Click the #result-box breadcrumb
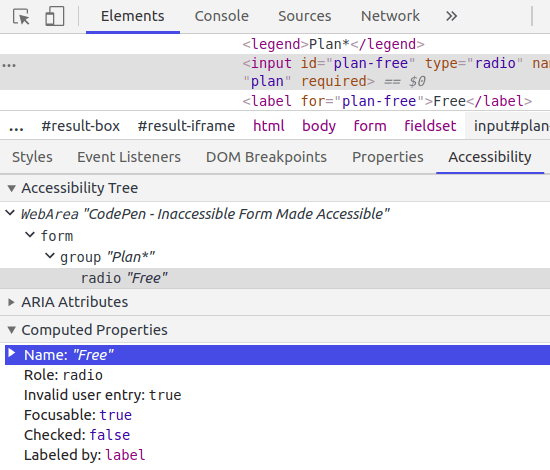The height and width of the screenshot is (470, 550). (x=81, y=126)
